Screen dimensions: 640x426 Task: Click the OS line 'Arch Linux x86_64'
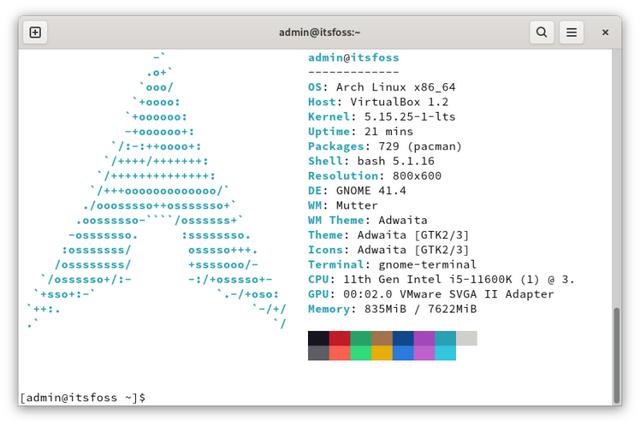pyautogui.click(x=382, y=87)
